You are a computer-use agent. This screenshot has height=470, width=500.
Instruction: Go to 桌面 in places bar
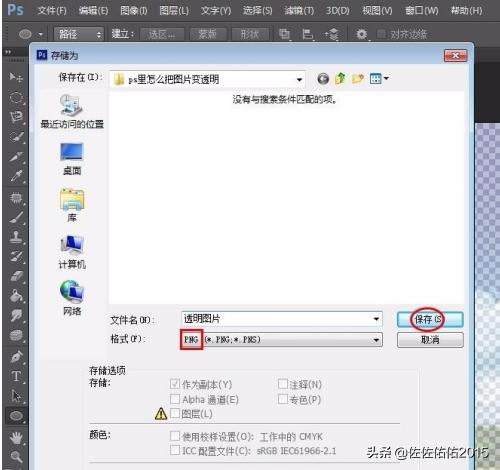[72, 159]
